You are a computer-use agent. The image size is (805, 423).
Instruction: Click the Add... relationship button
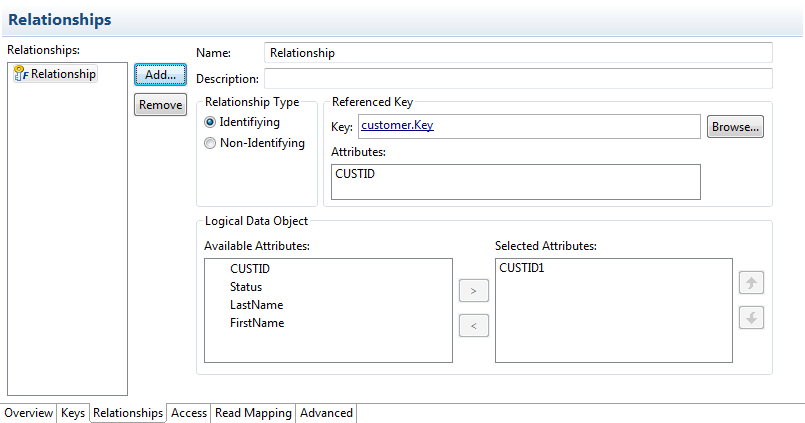coord(160,74)
